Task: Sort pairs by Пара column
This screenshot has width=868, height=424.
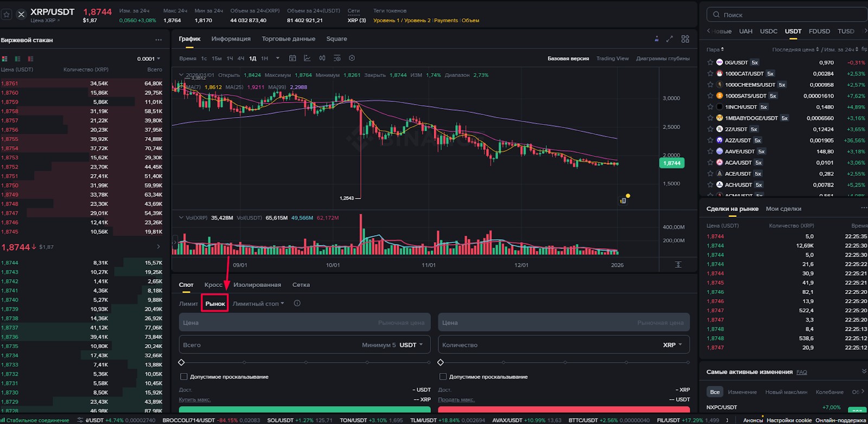Action: tap(715, 49)
